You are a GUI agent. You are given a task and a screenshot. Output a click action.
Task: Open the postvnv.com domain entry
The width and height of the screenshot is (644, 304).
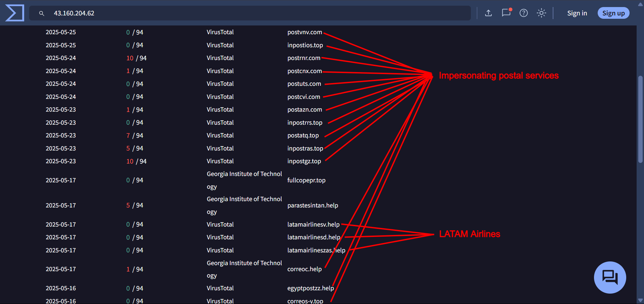(x=304, y=32)
